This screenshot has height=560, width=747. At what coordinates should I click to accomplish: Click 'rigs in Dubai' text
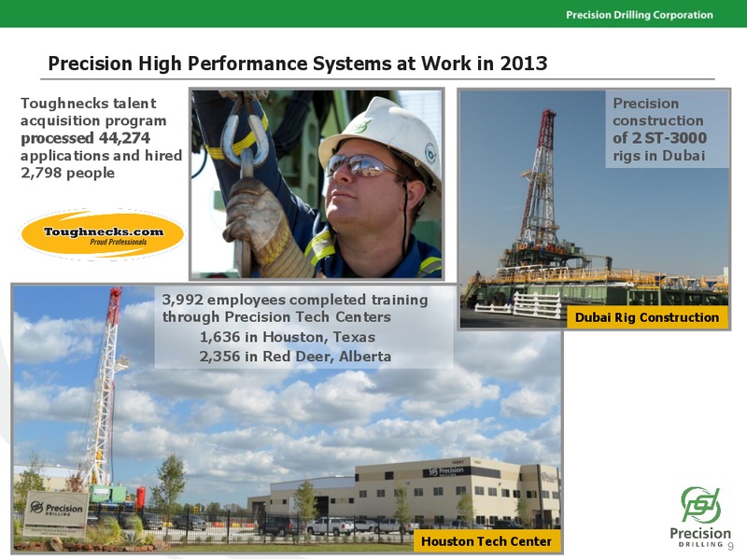click(659, 156)
